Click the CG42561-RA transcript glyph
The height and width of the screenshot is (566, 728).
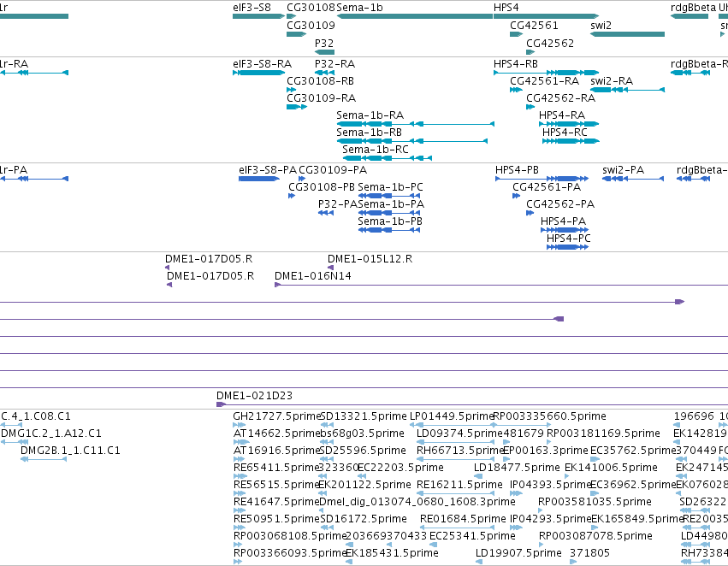(517, 90)
